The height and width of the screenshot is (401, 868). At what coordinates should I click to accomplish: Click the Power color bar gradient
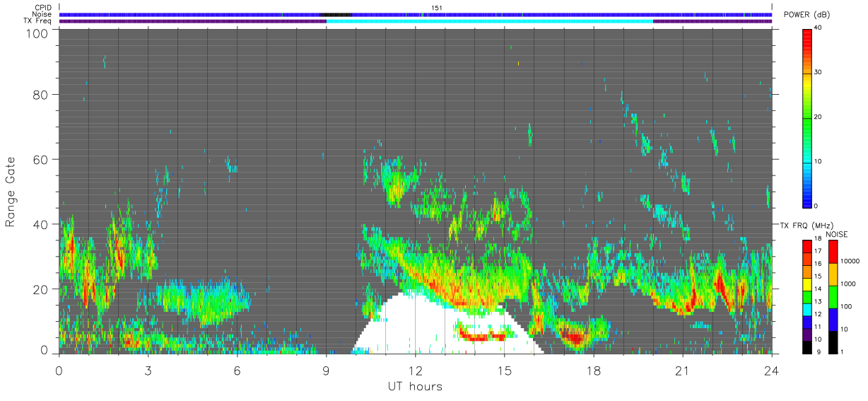point(807,117)
